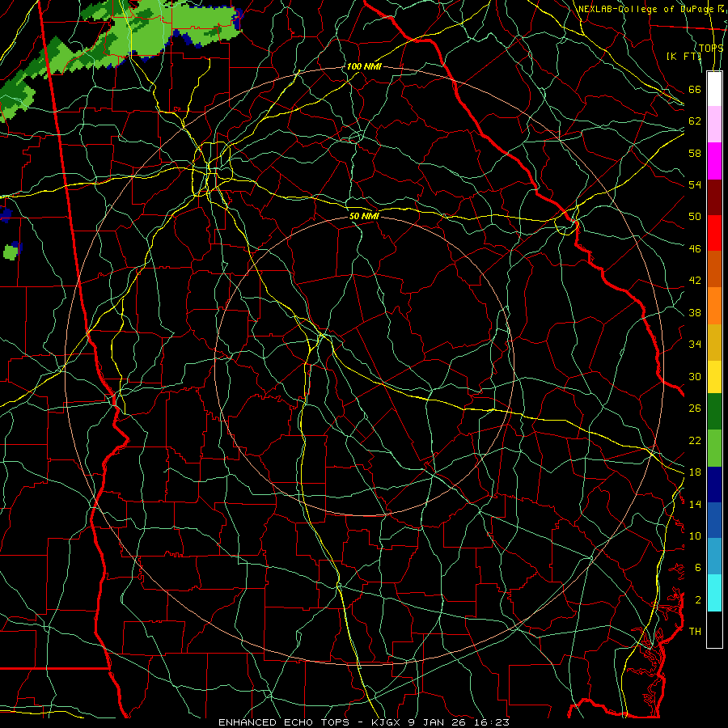Select the bright red legend swatch
Screen dimensions: 728x728
coord(714,233)
